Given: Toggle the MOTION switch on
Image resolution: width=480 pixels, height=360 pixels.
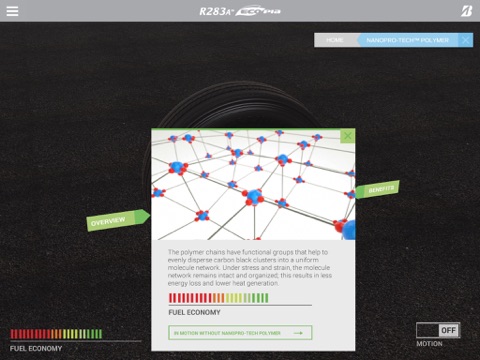Looking at the screenshot, I should click(438, 330).
